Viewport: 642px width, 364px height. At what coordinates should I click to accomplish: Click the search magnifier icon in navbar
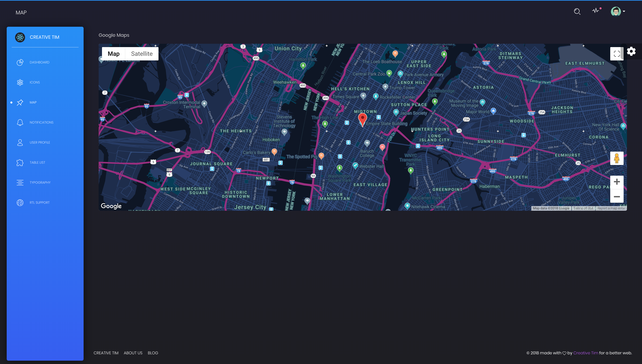pos(577,12)
